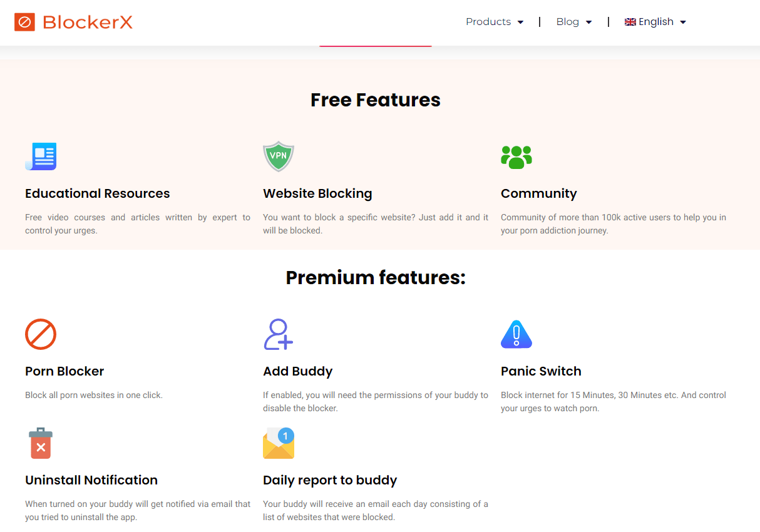Expand the Blog dropdown
Screen dimensions: 760x532
[573, 21]
